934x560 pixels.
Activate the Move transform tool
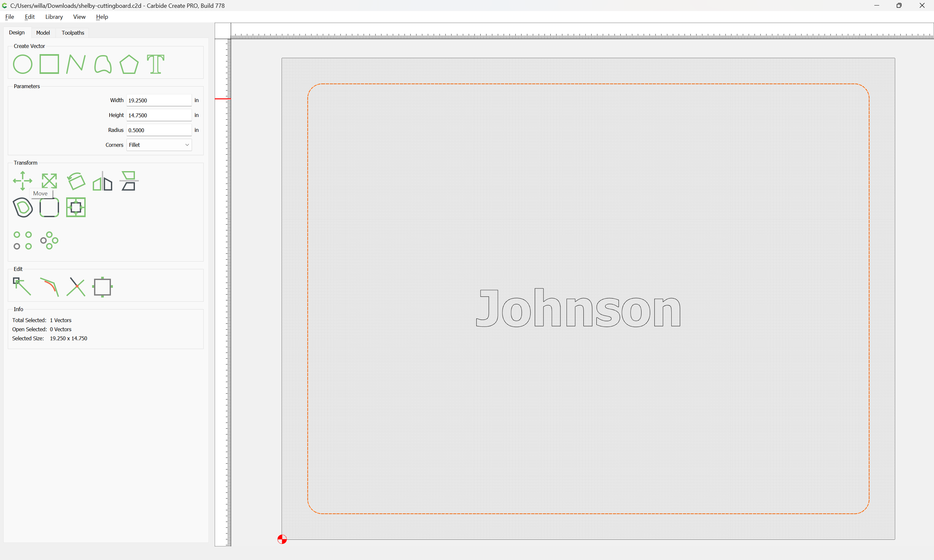[23, 181]
